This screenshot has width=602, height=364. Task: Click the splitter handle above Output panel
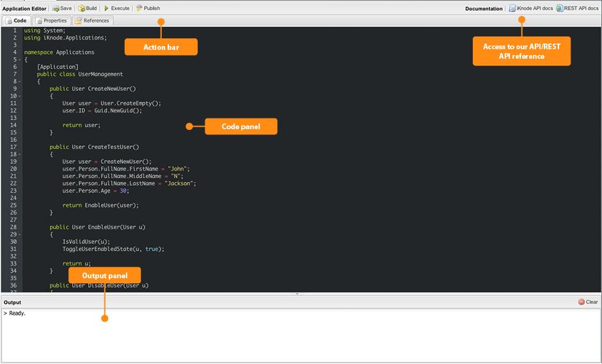[x=297, y=294]
